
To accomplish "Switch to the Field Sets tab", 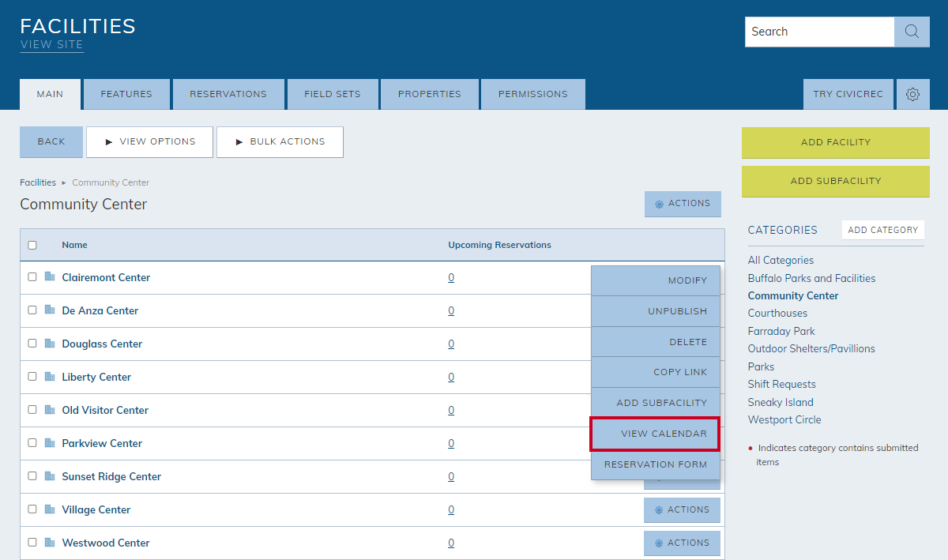I will [333, 94].
